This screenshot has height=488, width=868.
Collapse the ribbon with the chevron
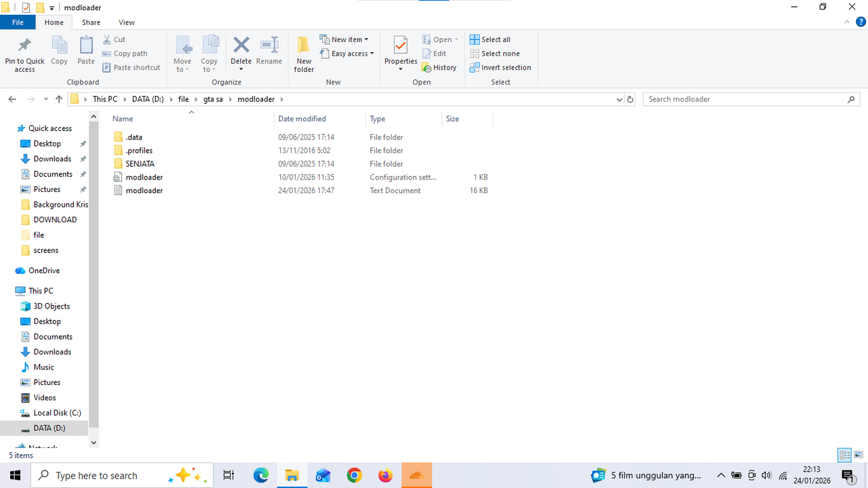pos(847,22)
